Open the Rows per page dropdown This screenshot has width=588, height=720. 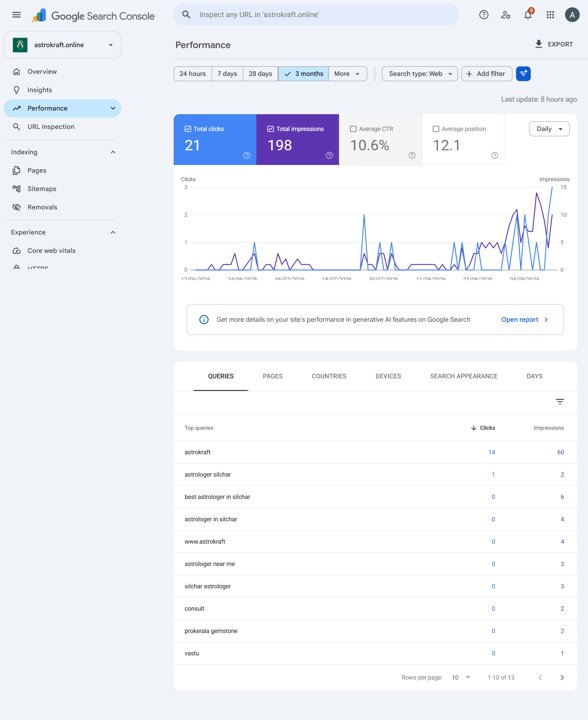(x=461, y=677)
